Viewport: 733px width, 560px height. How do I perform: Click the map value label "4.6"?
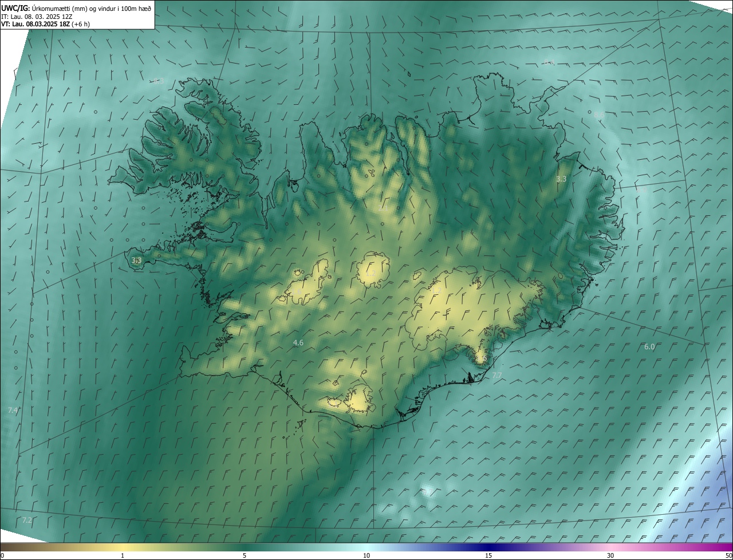tap(298, 343)
